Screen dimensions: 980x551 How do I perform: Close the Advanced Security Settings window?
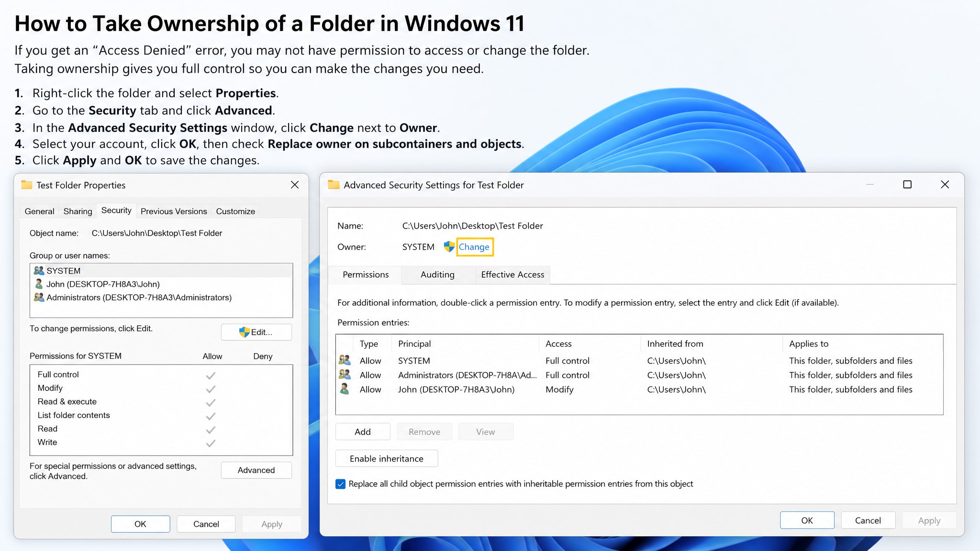click(x=945, y=185)
